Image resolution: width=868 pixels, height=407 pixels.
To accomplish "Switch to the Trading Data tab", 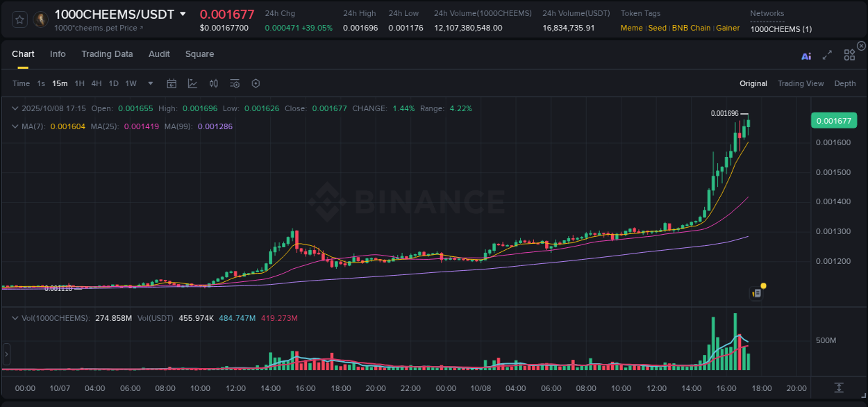I will pyautogui.click(x=107, y=54).
